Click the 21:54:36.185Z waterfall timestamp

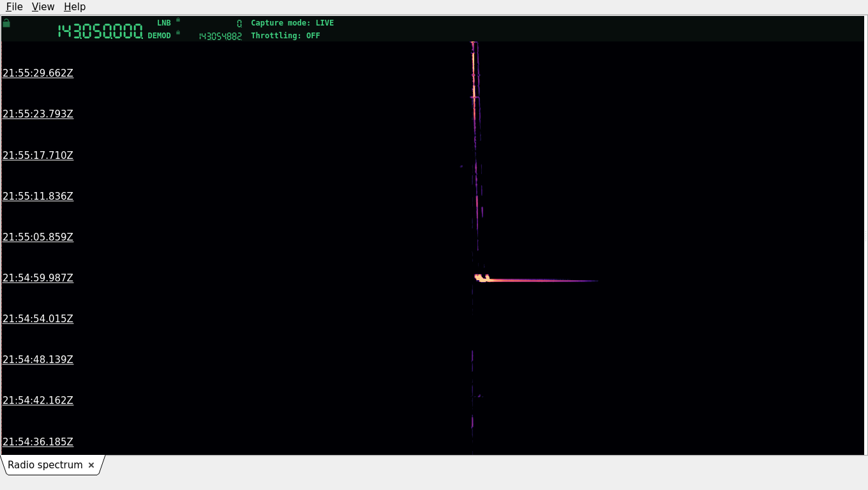[38, 442]
